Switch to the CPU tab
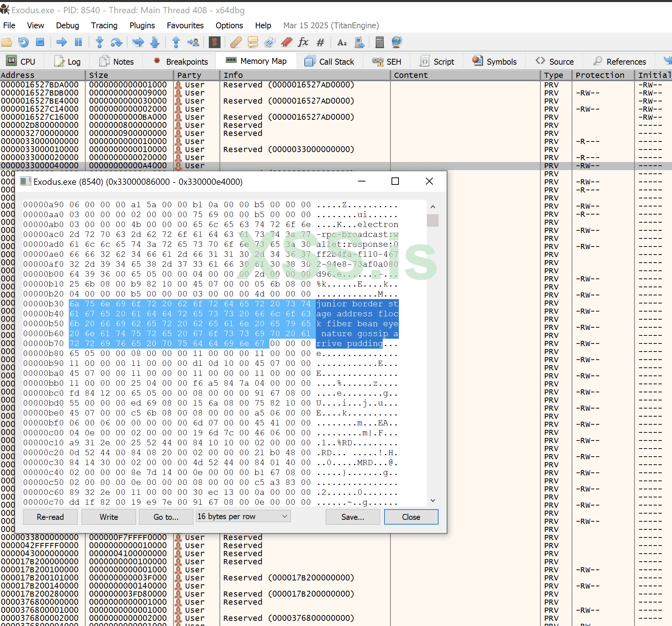The width and height of the screenshot is (672, 626). pos(22,61)
